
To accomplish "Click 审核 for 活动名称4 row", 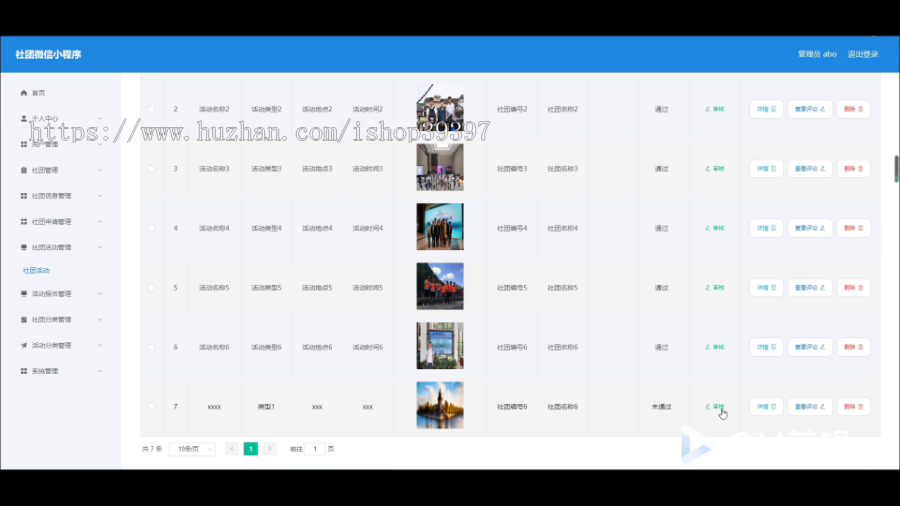I will click(x=715, y=228).
